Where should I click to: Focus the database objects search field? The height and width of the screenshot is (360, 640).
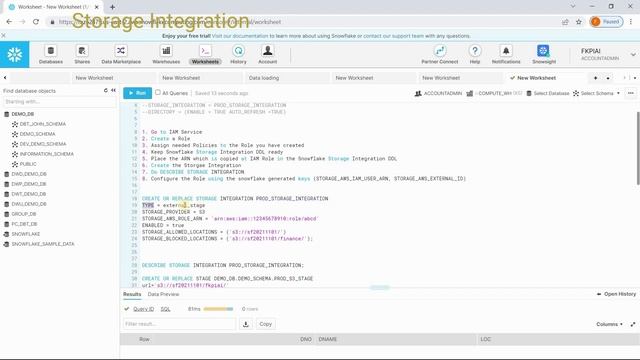[x=59, y=102]
